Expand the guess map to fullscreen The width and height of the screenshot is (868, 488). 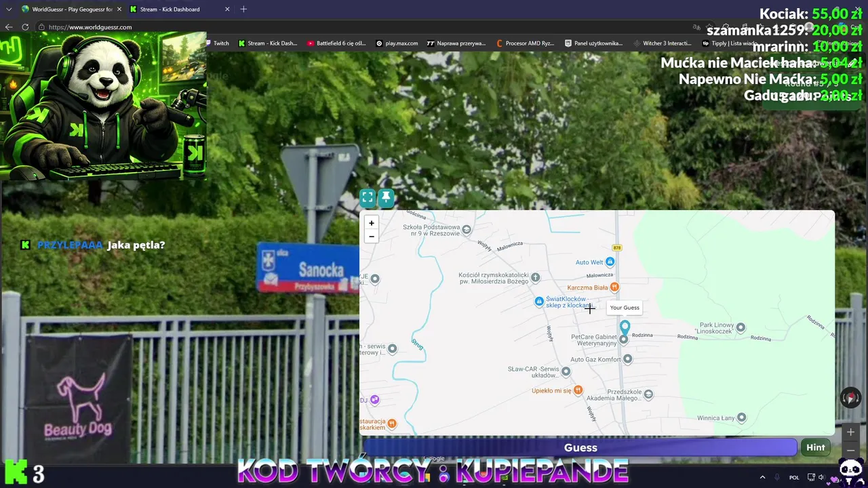point(368,197)
